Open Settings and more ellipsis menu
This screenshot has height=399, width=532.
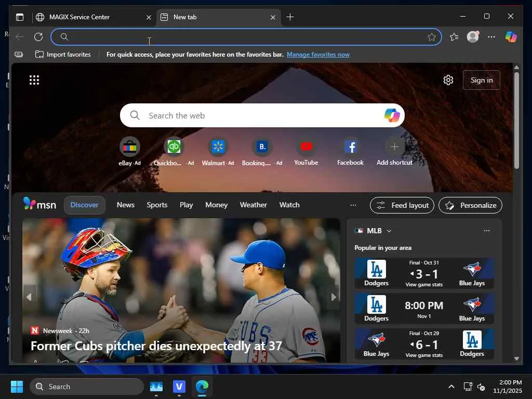[491, 37]
